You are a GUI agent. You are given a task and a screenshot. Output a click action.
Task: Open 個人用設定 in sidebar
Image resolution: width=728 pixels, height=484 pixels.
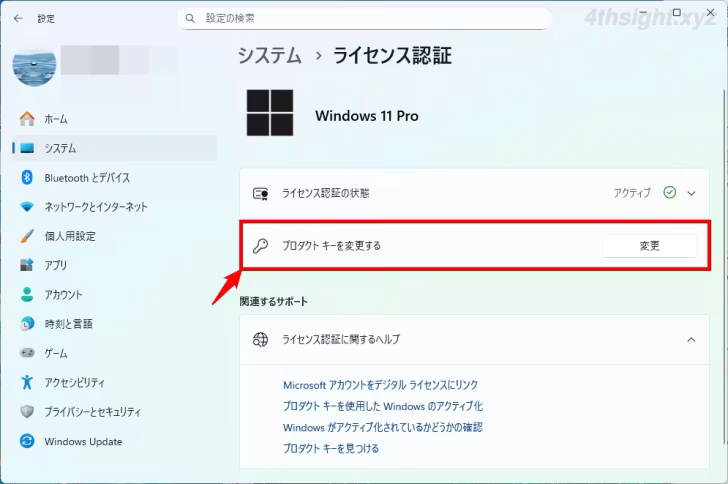tap(114, 236)
